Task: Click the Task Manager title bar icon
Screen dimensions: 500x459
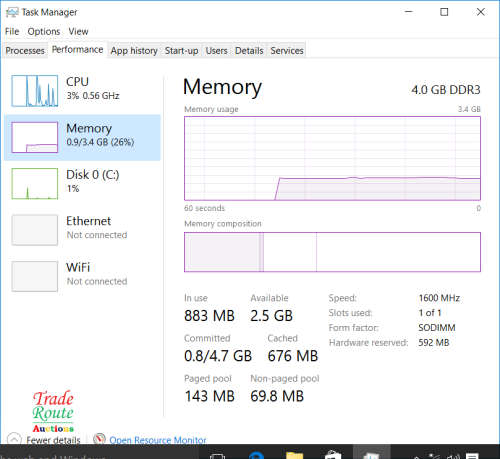Action: [12, 12]
